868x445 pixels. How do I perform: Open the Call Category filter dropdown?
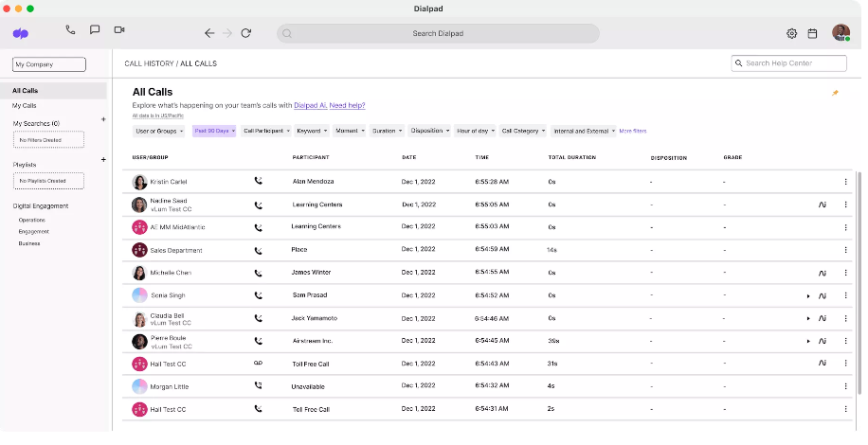click(522, 131)
